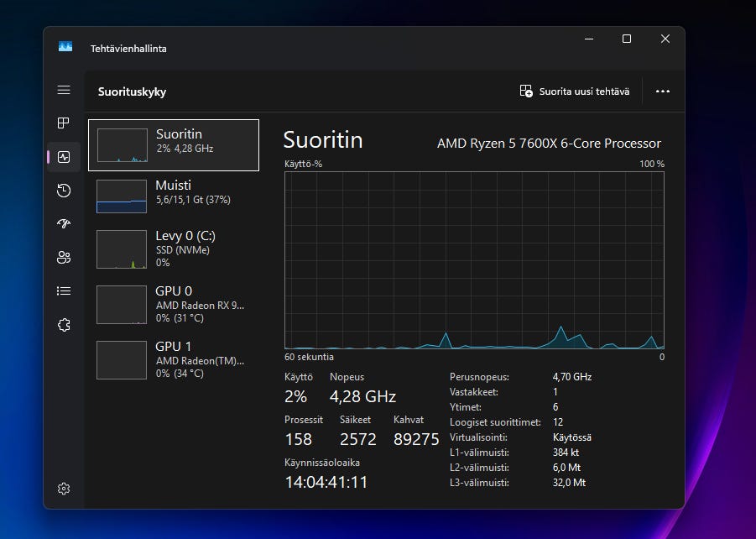
Task: Select the GPU 0 performance item
Action: pyautogui.click(x=174, y=305)
